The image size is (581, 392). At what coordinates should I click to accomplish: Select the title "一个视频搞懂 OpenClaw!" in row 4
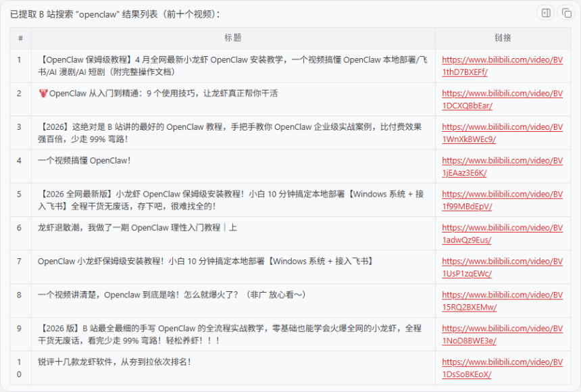pyautogui.click(x=84, y=160)
